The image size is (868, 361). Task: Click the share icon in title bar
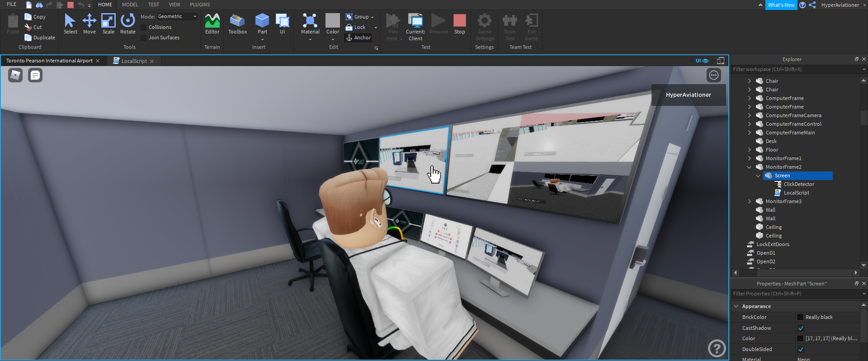(812, 5)
